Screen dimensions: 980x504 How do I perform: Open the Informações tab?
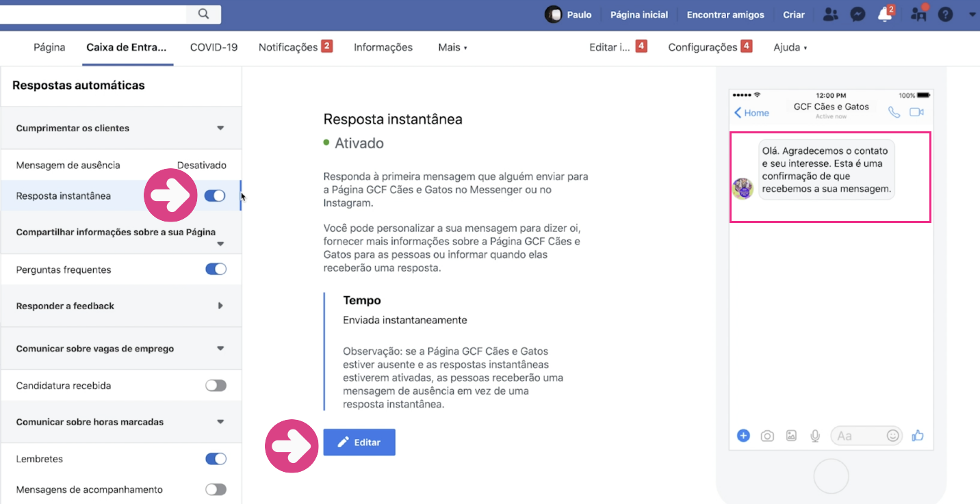coord(383,47)
